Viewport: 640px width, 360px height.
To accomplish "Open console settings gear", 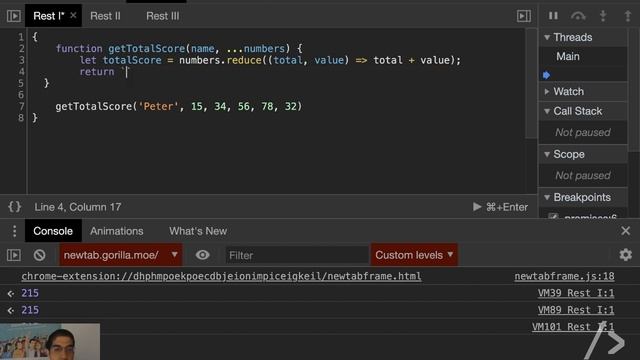I will point(625,255).
